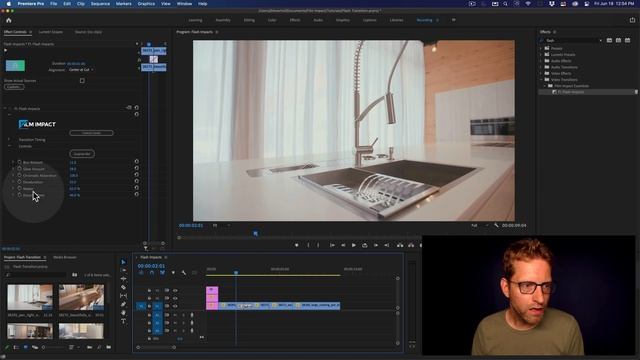Select the Track Select Forward tool
Image resolution: width=640 pixels, height=360 pixels.
coord(123,270)
